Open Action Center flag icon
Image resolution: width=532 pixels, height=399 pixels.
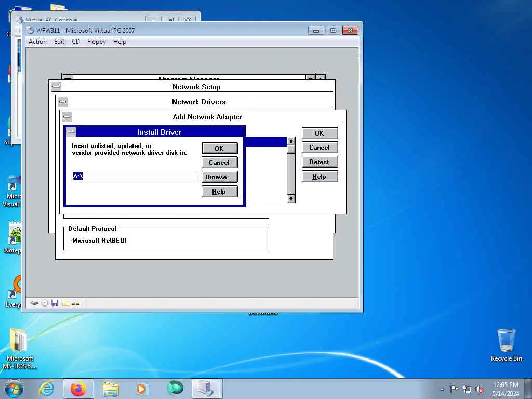pyautogui.click(x=454, y=389)
